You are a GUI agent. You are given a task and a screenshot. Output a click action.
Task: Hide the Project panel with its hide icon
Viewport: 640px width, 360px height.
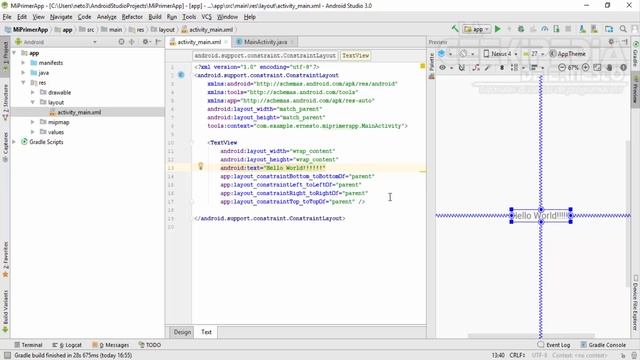[x=158, y=42]
